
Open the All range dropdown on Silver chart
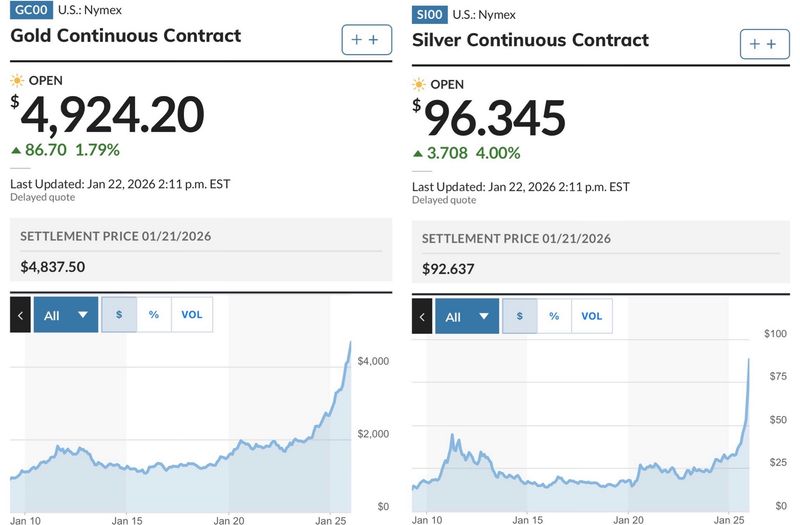[467, 316]
